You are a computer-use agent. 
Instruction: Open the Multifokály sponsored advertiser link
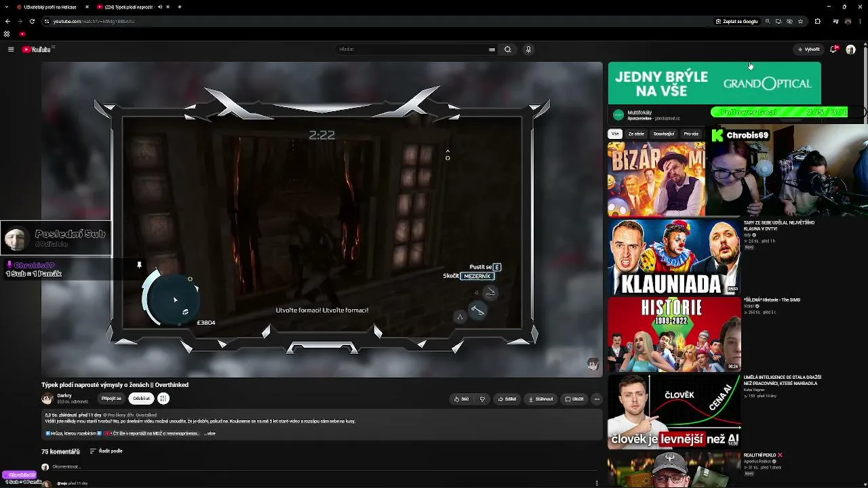pos(639,113)
